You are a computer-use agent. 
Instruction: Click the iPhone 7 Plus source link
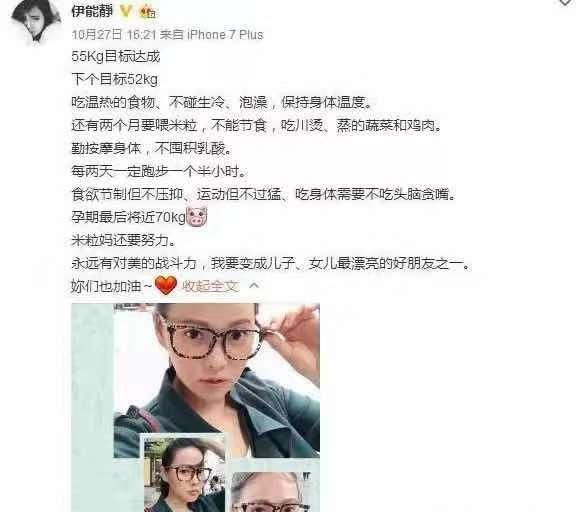[x=225, y=35]
